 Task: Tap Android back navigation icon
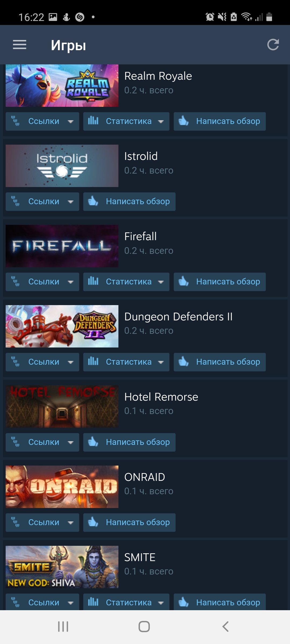pyautogui.click(x=226, y=627)
